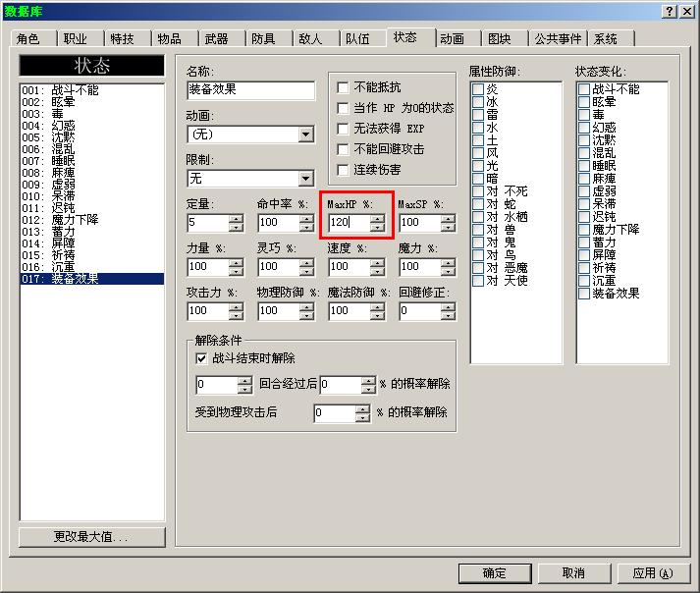The height and width of the screenshot is (593, 700).
Task: Open the 公共事件 tab
Action: point(558,39)
